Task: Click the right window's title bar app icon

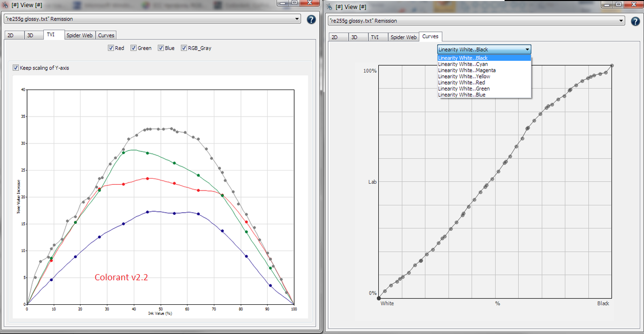Action: (x=330, y=7)
